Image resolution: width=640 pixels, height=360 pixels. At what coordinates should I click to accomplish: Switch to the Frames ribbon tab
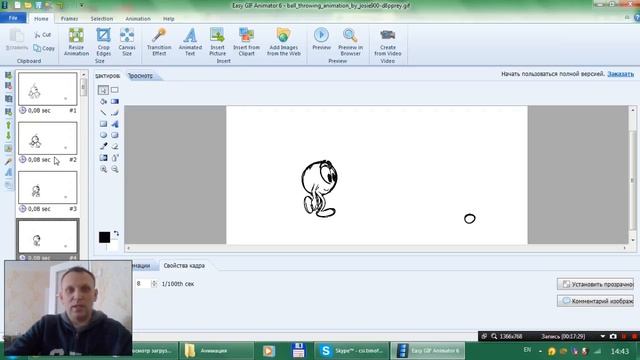[x=69, y=19]
